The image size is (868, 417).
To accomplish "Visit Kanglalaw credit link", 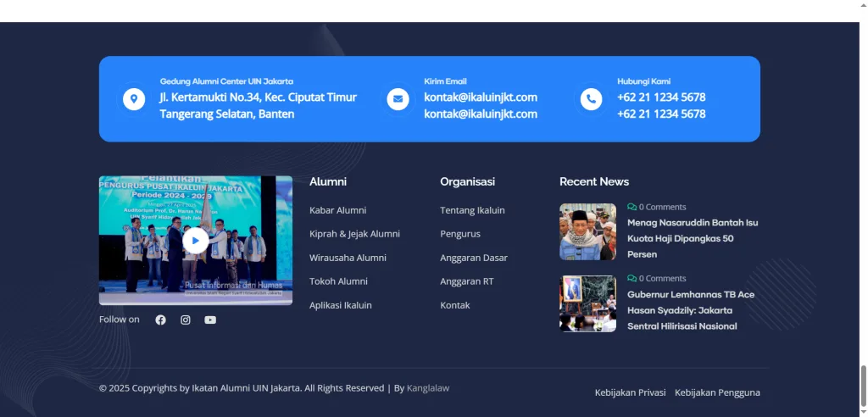I will click(x=428, y=388).
